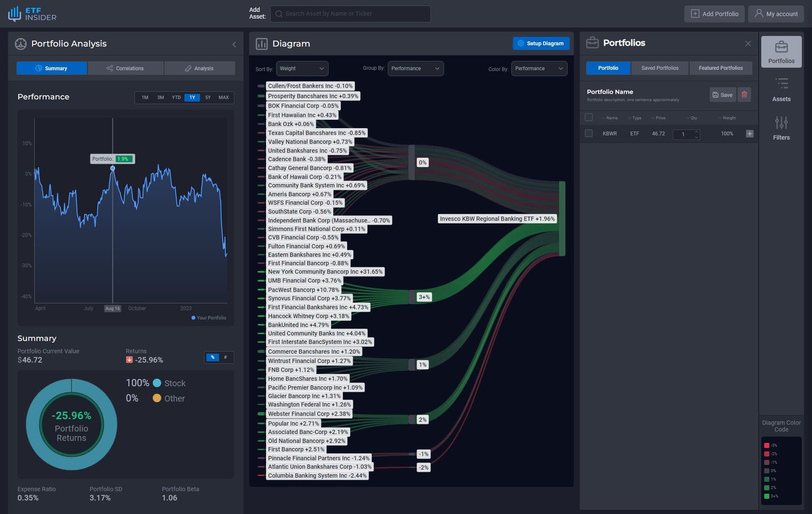Switch to the Analysis tab

coord(200,68)
